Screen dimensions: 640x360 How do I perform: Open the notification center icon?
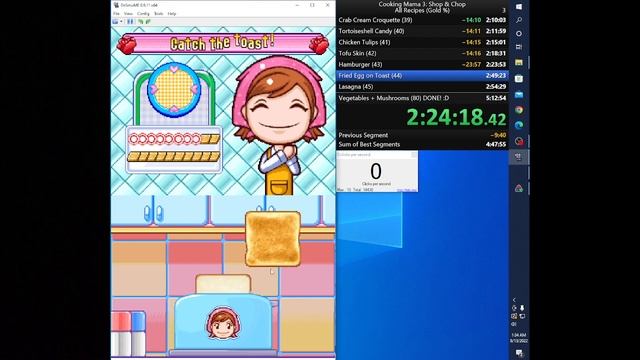pyautogui.click(x=519, y=352)
